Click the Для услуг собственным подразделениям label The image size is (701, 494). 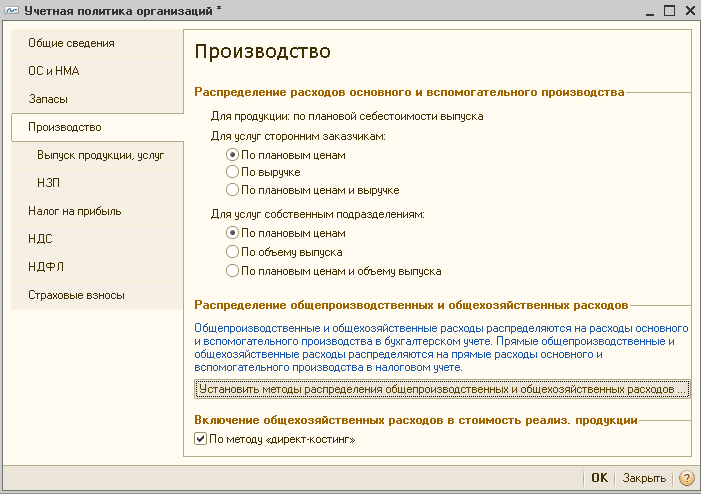point(317,214)
